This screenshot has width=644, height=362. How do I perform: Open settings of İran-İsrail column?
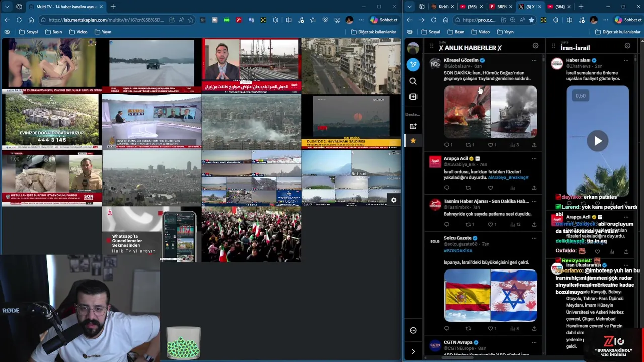[627, 46]
